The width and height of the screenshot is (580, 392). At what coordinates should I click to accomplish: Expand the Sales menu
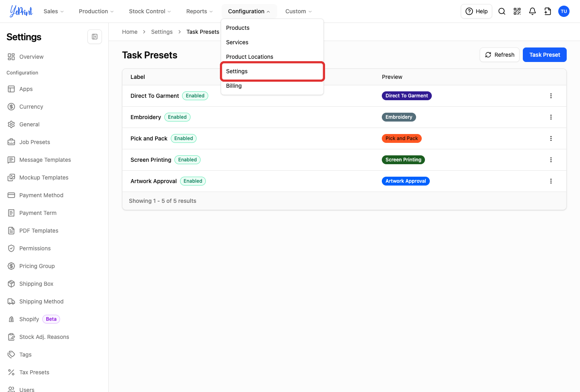point(54,11)
